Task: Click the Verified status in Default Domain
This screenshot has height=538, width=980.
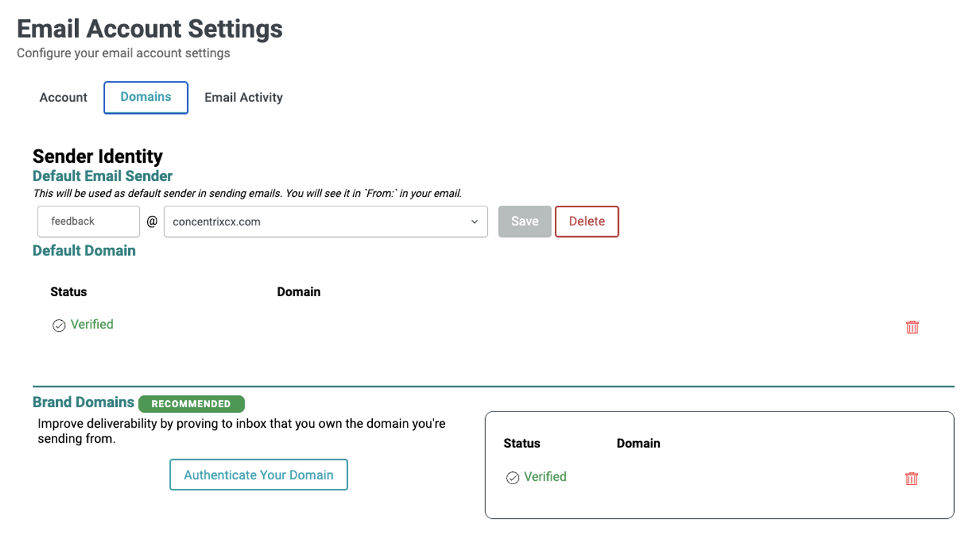Action: [x=91, y=324]
